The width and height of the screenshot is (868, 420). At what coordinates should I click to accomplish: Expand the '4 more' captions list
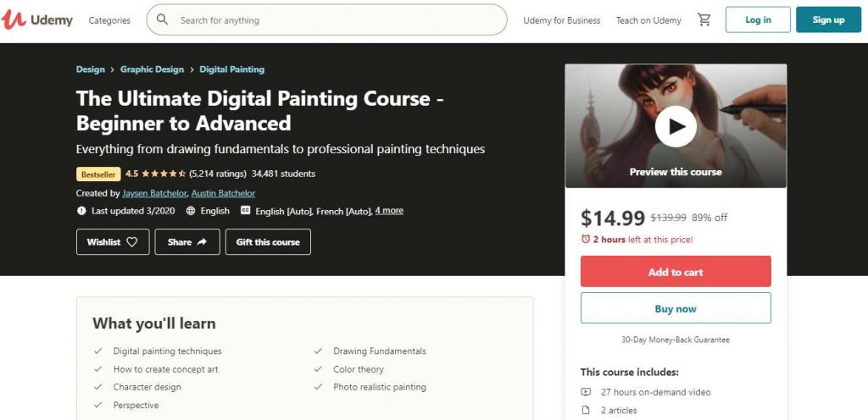point(389,211)
